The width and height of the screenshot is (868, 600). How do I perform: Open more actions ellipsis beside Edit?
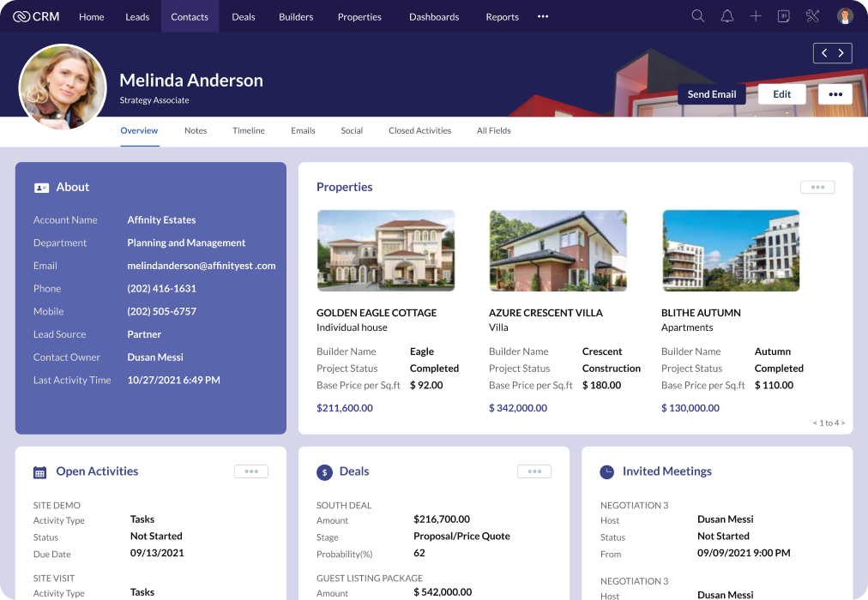coord(835,94)
